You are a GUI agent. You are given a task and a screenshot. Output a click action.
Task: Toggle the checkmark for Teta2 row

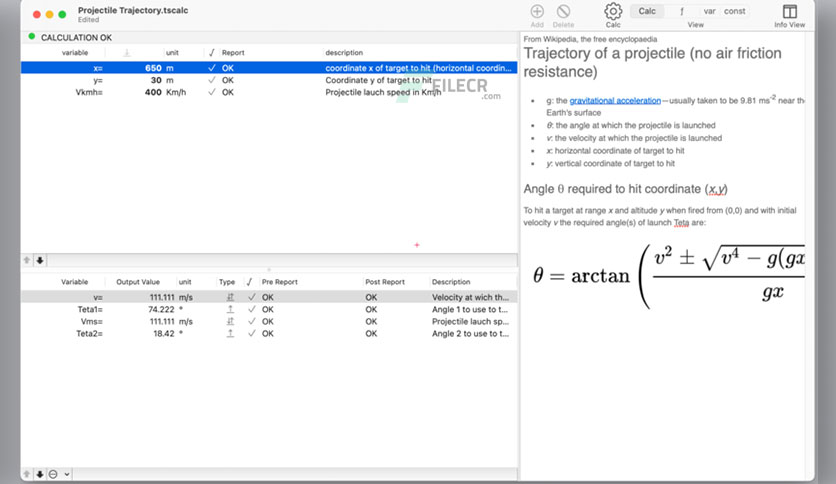click(x=252, y=334)
